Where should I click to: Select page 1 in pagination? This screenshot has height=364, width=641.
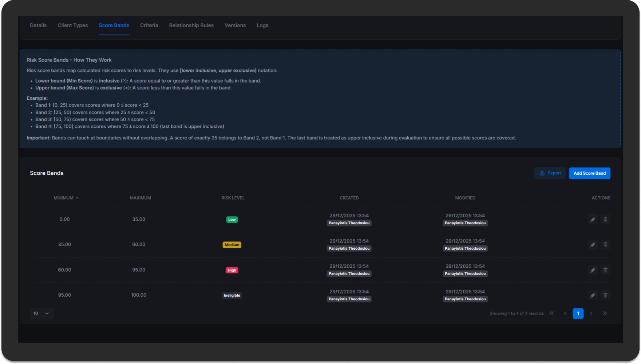pyautogui.click(x=578, y=313)
